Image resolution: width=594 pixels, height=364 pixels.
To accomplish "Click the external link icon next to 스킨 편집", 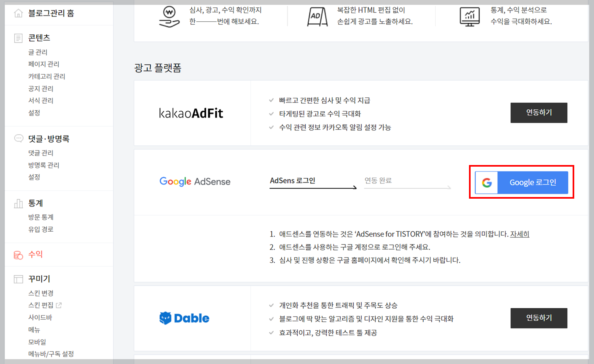I will pos(59,305).
